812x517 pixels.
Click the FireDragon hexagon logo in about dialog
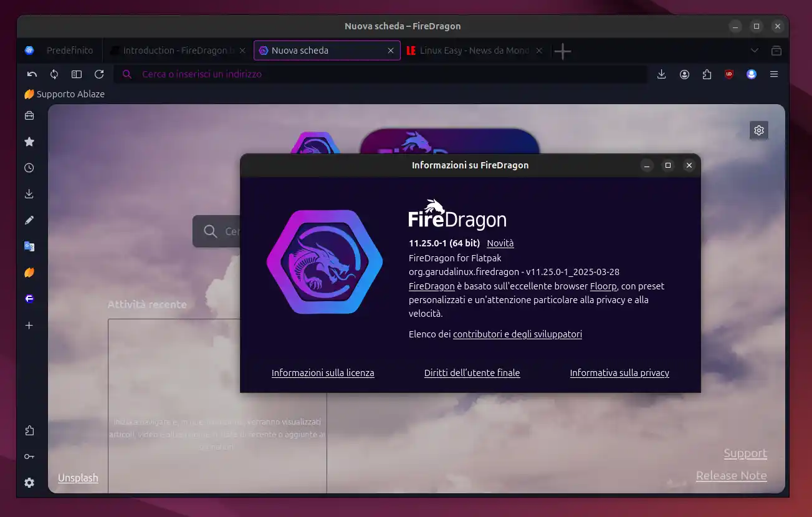tap(325, 261)
